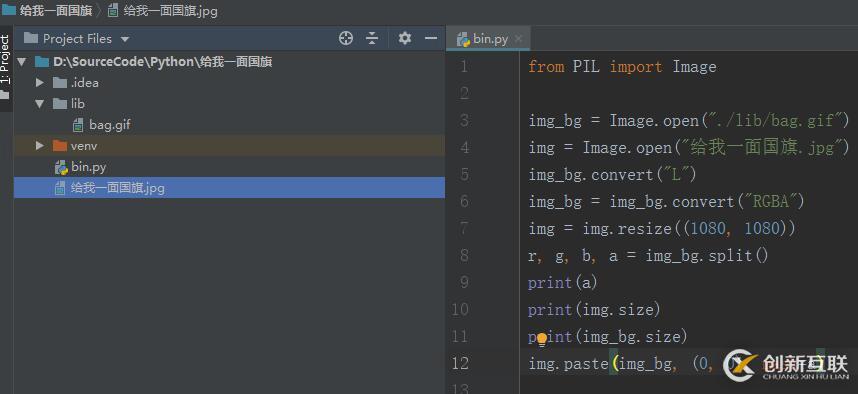858x394 pixels.
Task: Click the collapse all icon in Project panel
Action: [x=372, y=38]
